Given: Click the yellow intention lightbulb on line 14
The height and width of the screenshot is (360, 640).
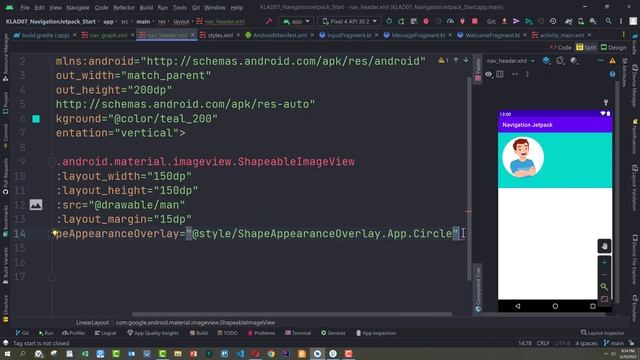Looking at the screenshot, I should (54, 233).
